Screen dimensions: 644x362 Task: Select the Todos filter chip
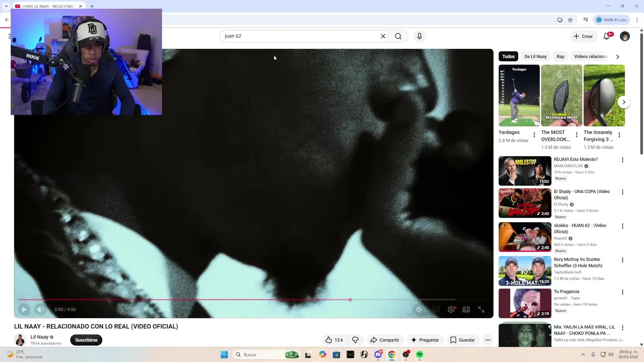pos(508,56)
